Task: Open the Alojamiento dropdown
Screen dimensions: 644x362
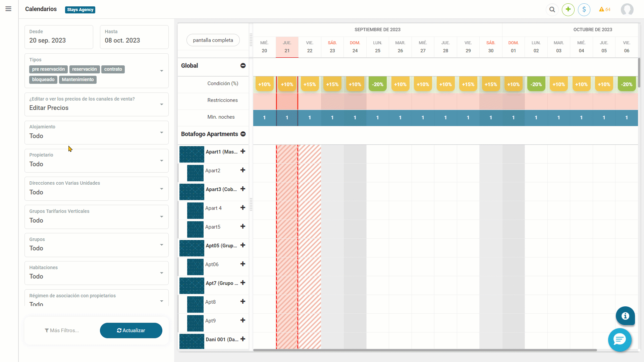Action: (96, 132)
